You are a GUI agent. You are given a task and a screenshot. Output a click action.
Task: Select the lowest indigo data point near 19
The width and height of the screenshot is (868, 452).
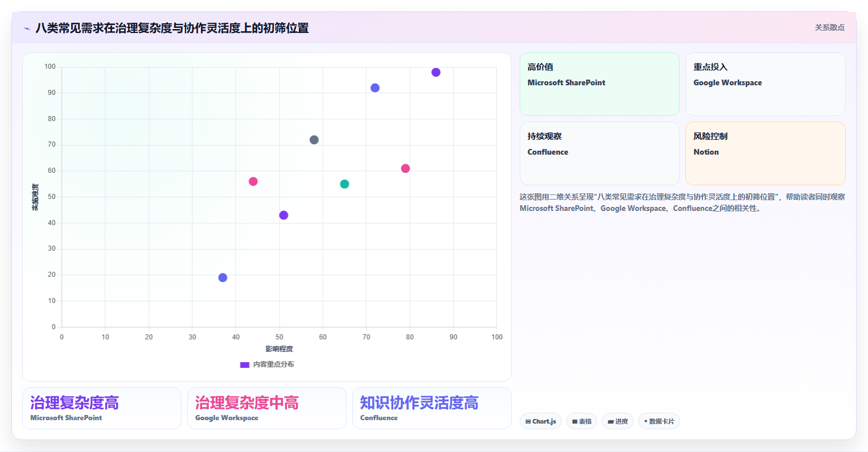(223, 277)
